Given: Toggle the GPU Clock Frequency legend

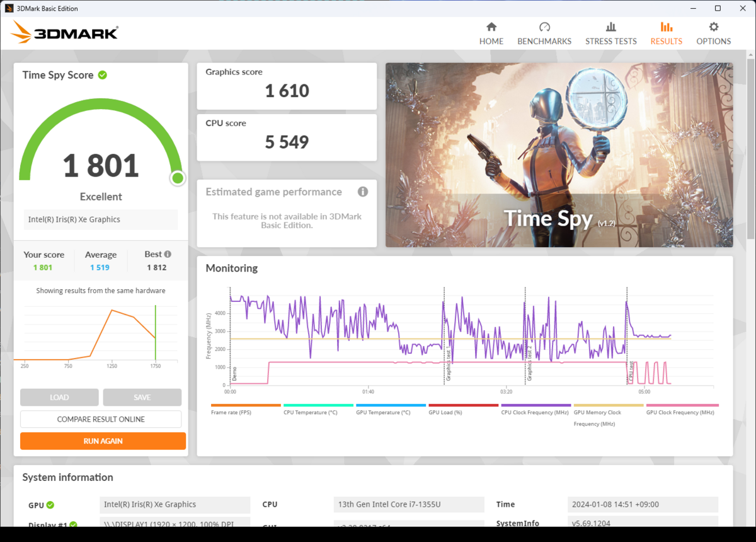Looking at the screenshot, I should pos(682,410).
